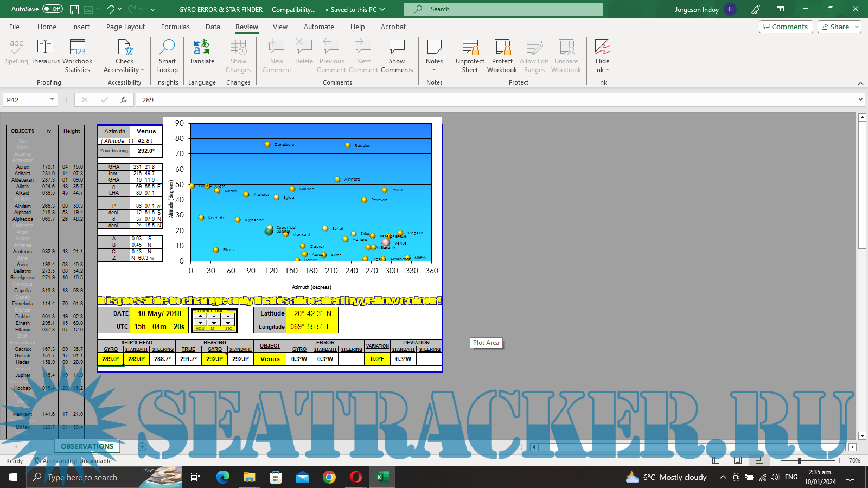Image resolution: width=868 pixels, height=488 pixels.
Task: Launch Excel from the taskbar
Action: (382, 477)
